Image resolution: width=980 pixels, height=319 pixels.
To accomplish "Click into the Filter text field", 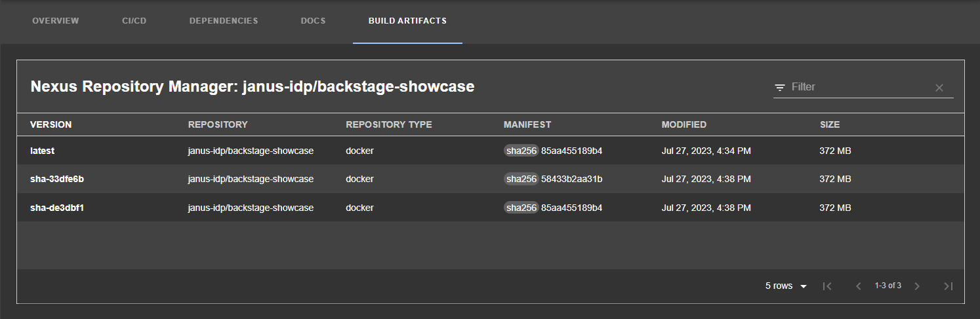I will tap(859, 87).
